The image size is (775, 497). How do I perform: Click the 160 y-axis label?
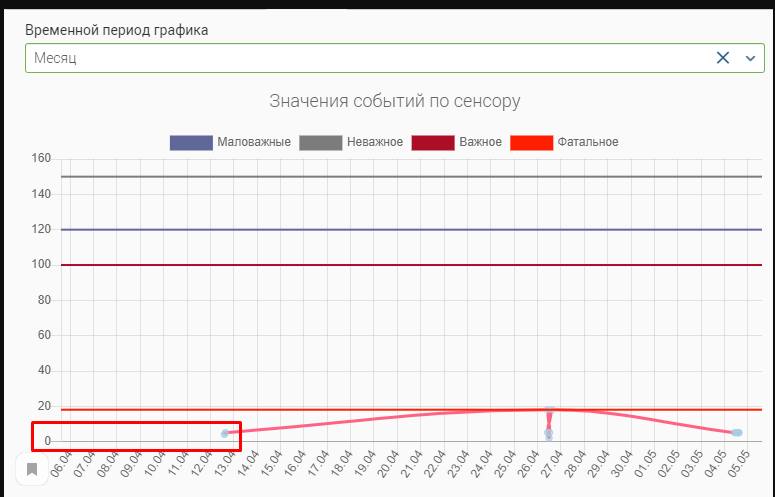pyautogui.click(x=42, y=159)
